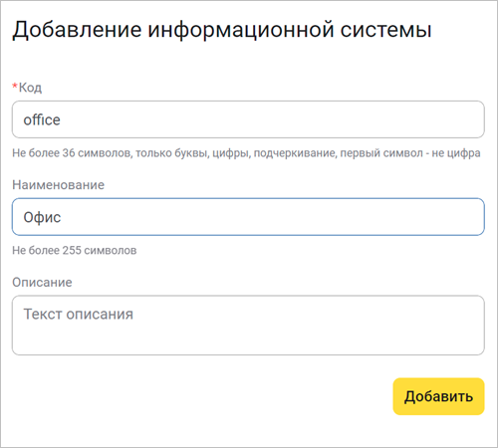498x448 pixels.
Task: Click 'только буквы, цифры' in the hint
Action: 193,153
